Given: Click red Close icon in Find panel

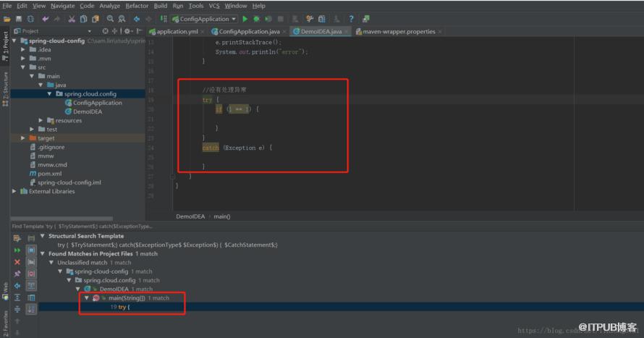Looking at the screenshot, I should [17, 262].
